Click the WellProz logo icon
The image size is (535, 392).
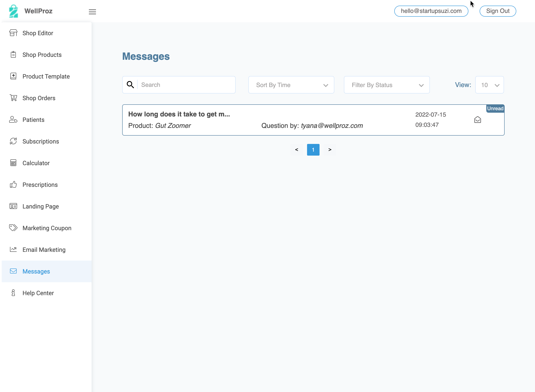click(14, 11)
